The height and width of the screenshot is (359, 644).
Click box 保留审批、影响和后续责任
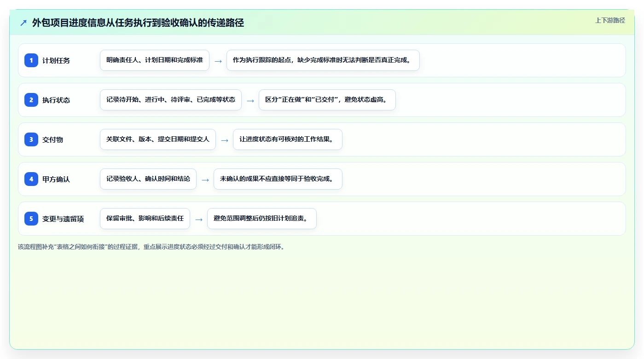(145, 219)
